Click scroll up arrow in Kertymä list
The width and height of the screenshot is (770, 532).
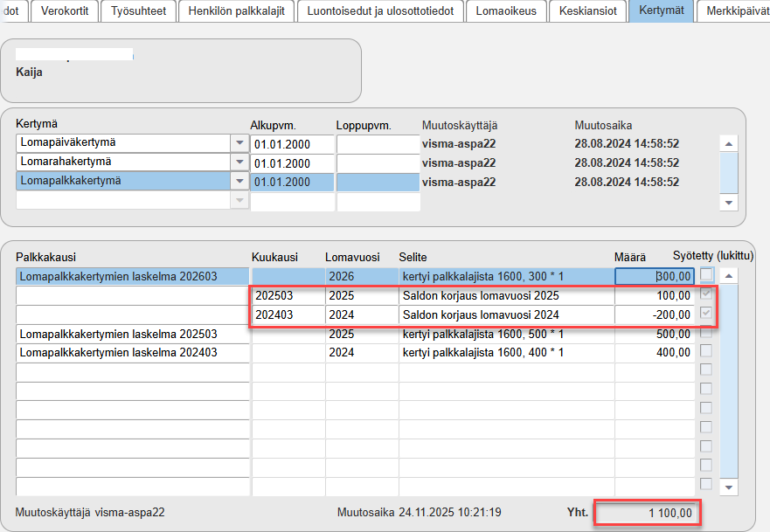(x=729, y=144)
